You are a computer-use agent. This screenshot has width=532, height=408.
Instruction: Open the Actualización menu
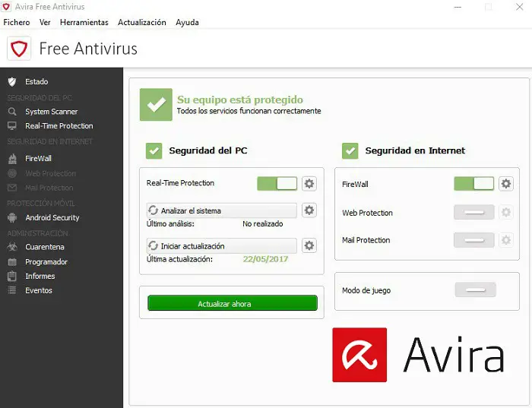coord(142,22)
